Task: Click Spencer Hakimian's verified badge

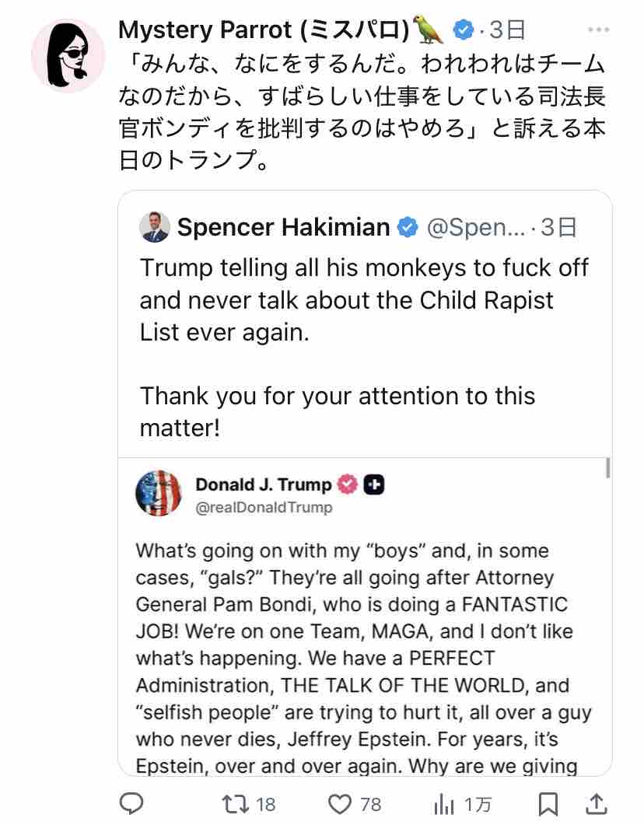Action: pyautogui.click(x=407, y=227)
